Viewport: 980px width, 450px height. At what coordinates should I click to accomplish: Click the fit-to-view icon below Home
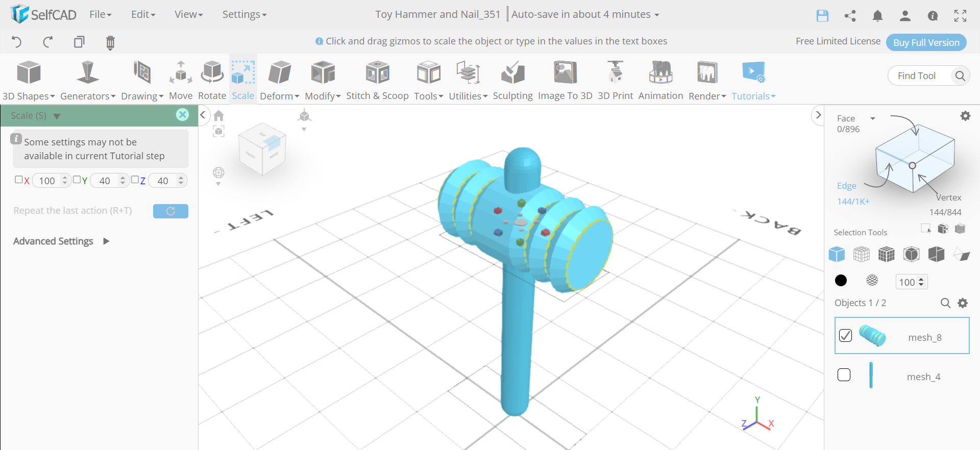tap(218, 132)
